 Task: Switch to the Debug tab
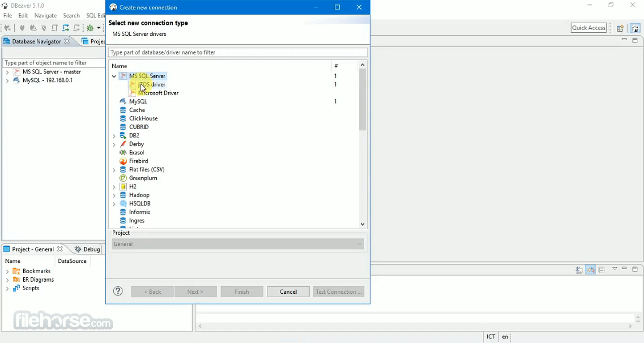[88, 249]
